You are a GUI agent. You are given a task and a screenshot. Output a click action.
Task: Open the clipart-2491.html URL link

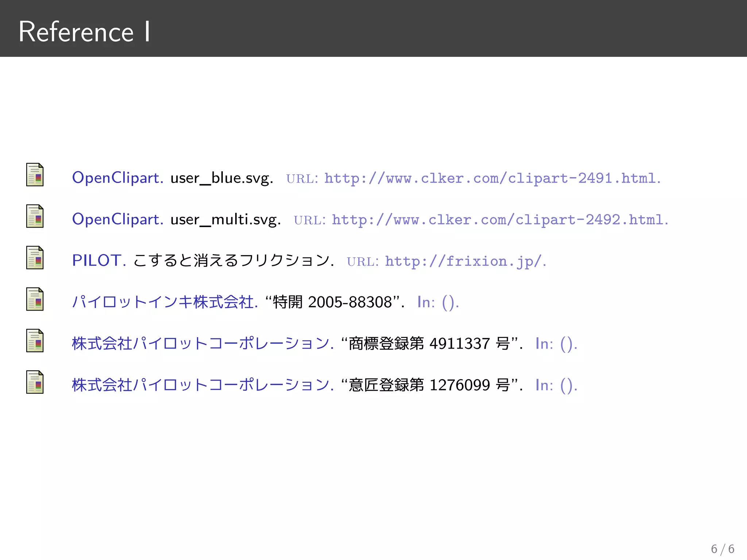click(490, 178)
